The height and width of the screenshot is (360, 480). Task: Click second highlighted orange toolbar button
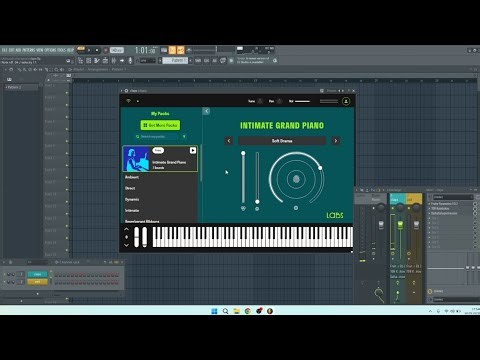pyautogui.click(x=180, y=50)
